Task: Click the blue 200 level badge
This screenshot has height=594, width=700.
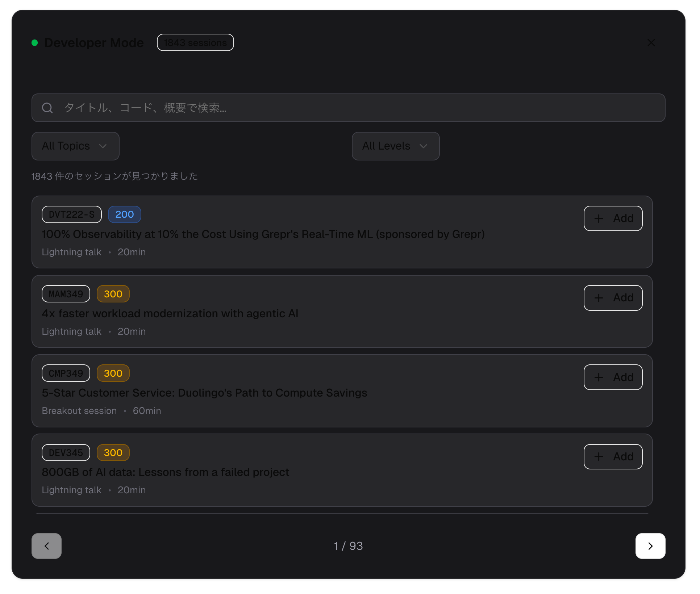Action: coord(124,214)
